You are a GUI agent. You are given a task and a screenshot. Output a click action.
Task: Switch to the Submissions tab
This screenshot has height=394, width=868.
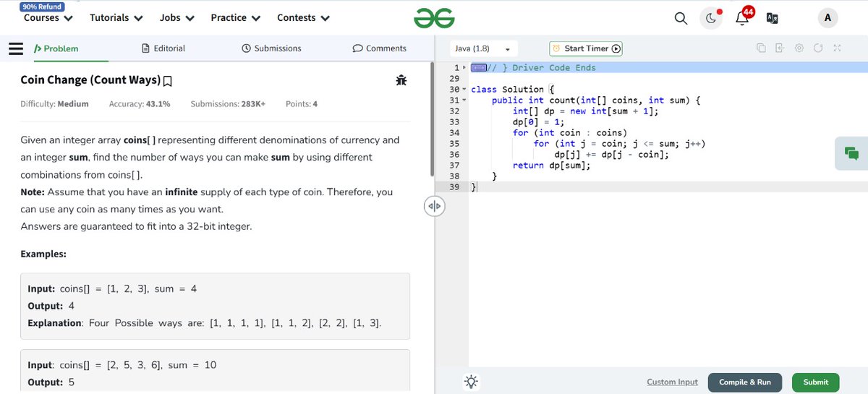271,48
